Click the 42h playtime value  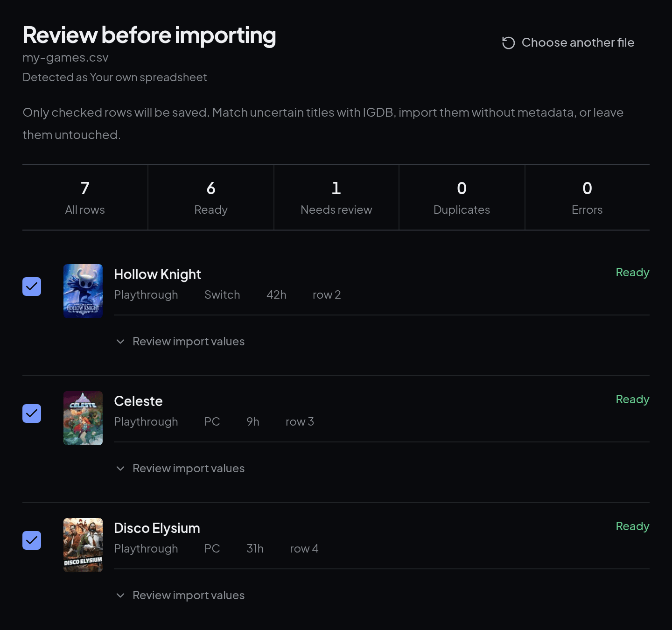(276, 295)
